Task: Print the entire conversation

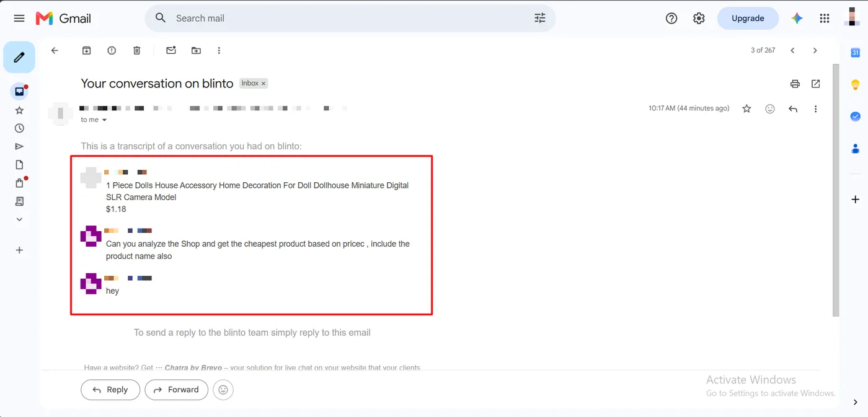Action: tap(795, 84)
